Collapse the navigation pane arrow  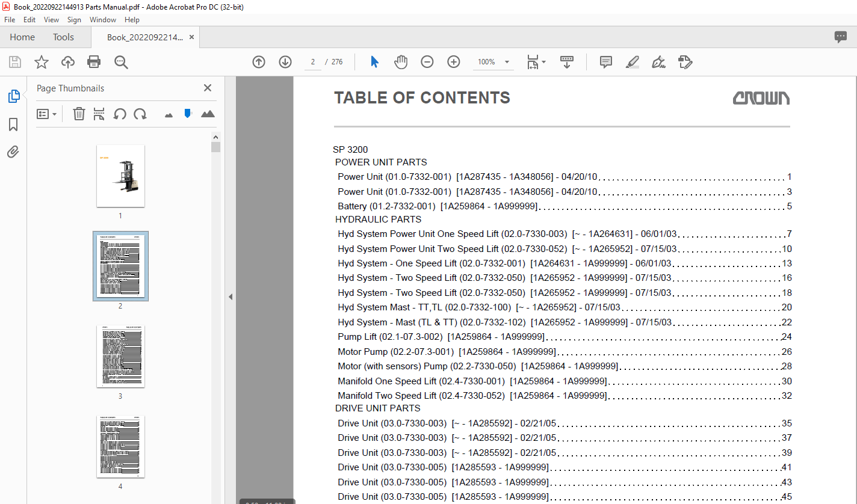coord(230,297)
